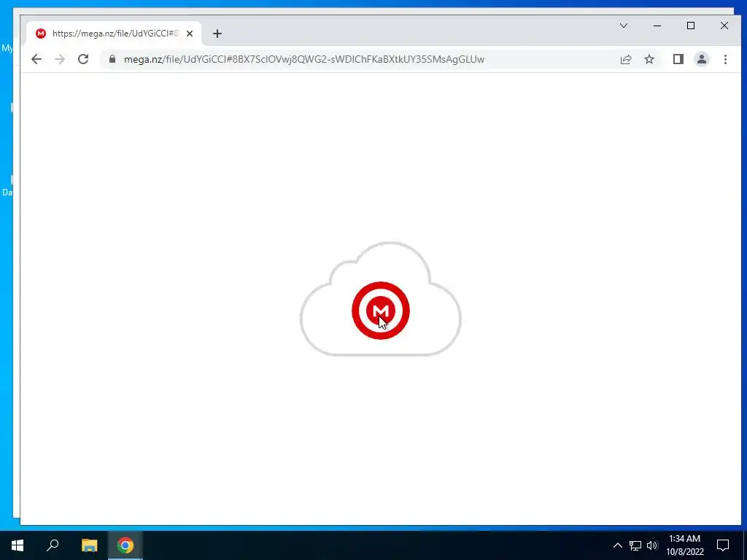Open the Chrome profile avatar menu
The image size is (747, 560).
click(x=702, y=59)
